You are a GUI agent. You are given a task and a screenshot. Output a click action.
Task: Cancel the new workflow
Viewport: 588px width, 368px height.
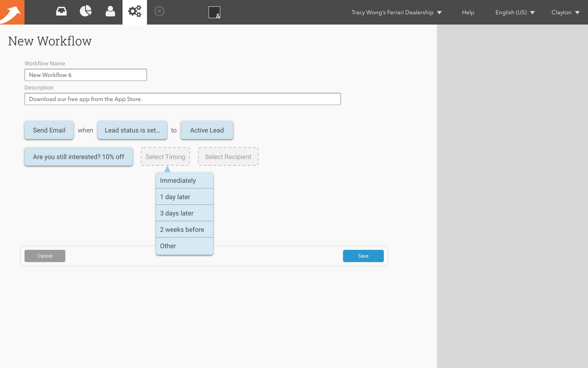coord(45,256)
